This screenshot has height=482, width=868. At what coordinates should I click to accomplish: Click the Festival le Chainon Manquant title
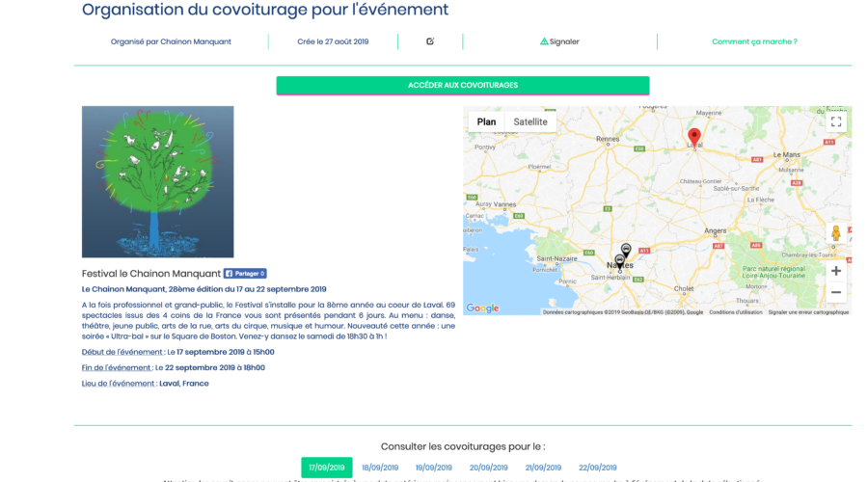click(x=151, y=274)
